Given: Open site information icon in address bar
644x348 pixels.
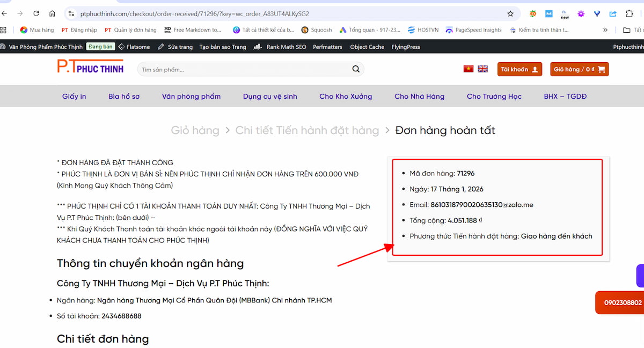Looking at the screenshot, I should click(x=71, y=13).
